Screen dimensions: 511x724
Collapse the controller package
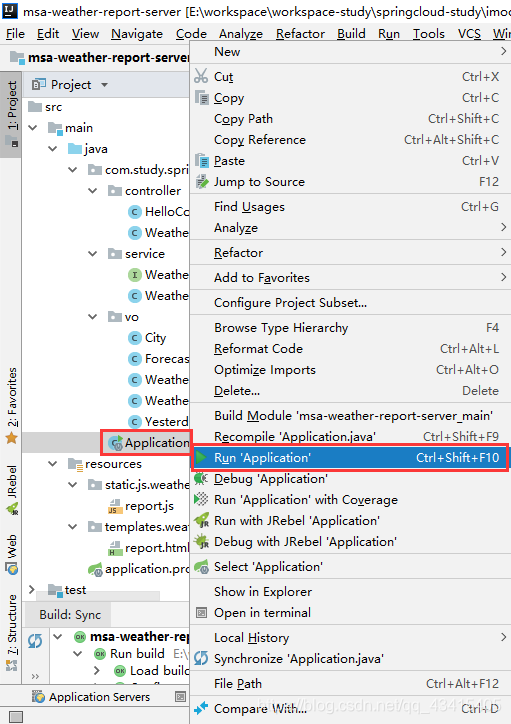(93, 191)
